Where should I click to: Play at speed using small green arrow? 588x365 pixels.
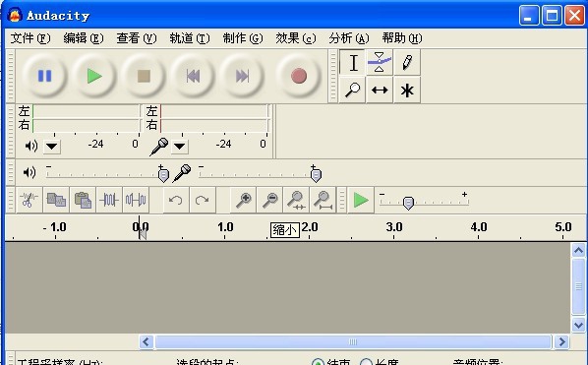tap(361, 200)
